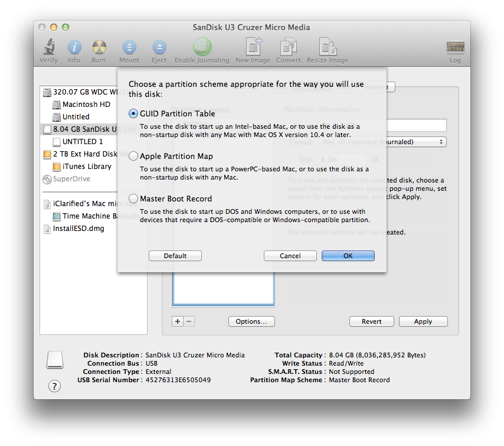
Task: Choose Master Boot Record option
Action: point(133,198)
